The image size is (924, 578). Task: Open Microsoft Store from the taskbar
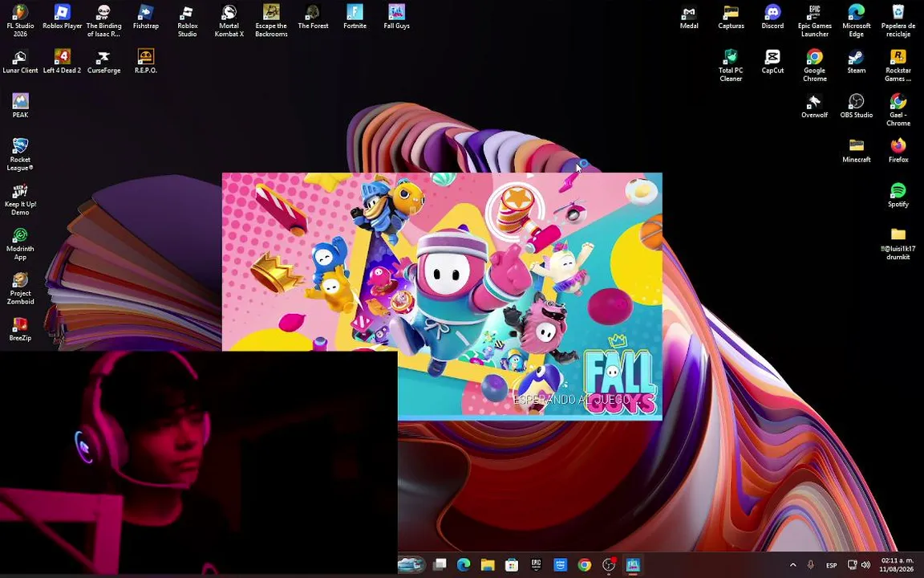pyautogui.click(x=512, y=565)
